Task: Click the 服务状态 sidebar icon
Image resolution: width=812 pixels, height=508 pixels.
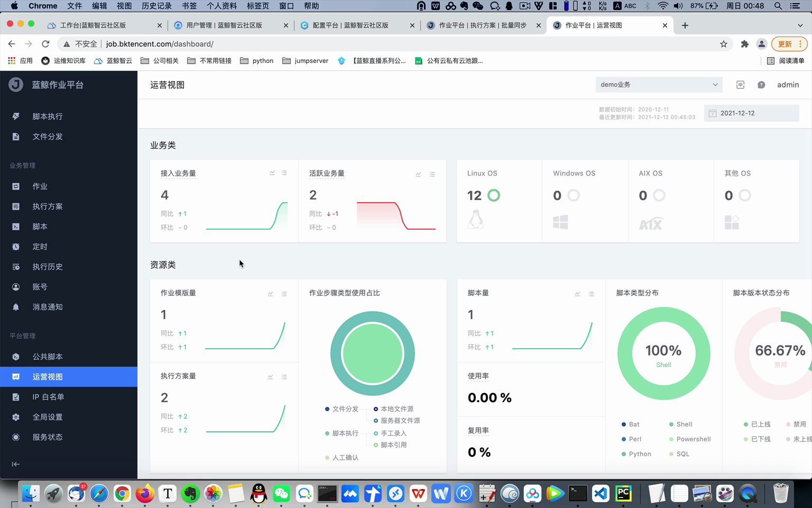Action: [16, 437]
